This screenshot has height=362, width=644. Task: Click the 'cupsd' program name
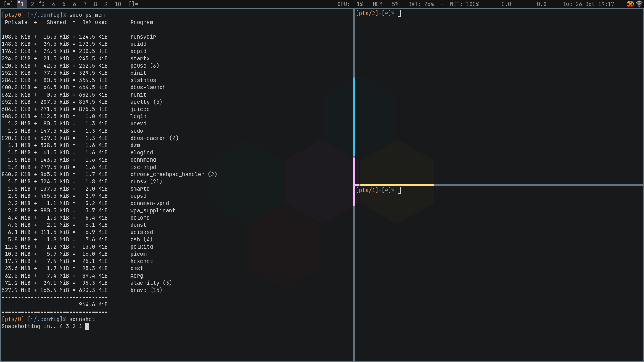(x=138, y=196)
